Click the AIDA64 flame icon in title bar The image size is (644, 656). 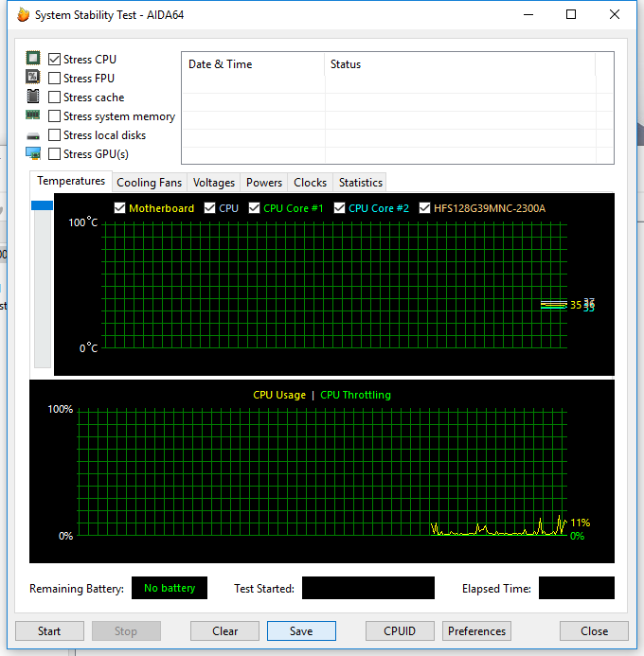click(x=24, y=14)
